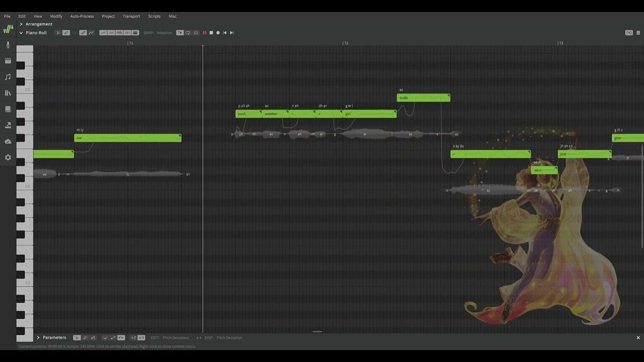Open the DISP Pitch Deviation dropdown
The width and height of the screenshot is (644, 362).
coord(229,338)
